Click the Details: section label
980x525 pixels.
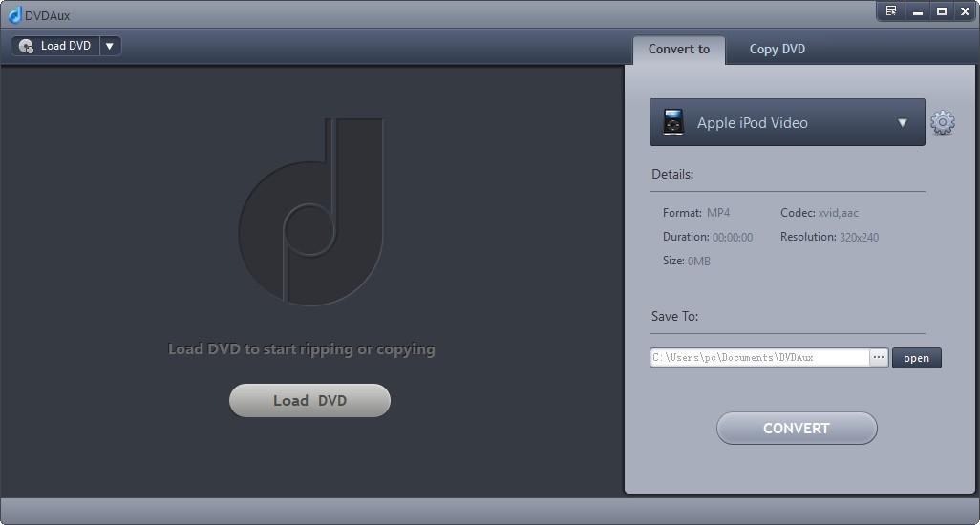click(672, 174)
